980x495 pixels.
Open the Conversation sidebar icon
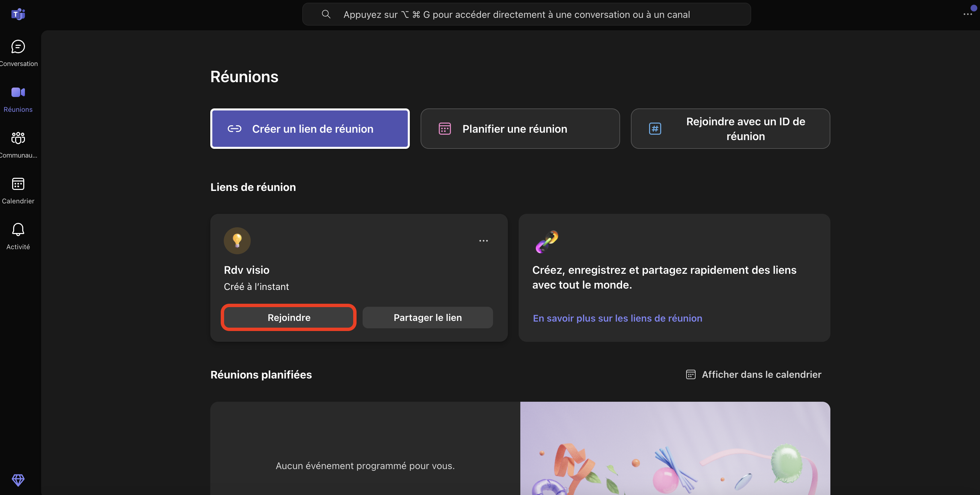pos(18,47)
